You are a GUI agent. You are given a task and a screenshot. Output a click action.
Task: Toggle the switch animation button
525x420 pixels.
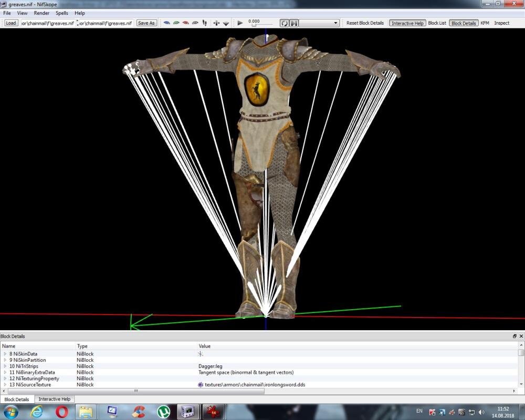coord(294,23)
